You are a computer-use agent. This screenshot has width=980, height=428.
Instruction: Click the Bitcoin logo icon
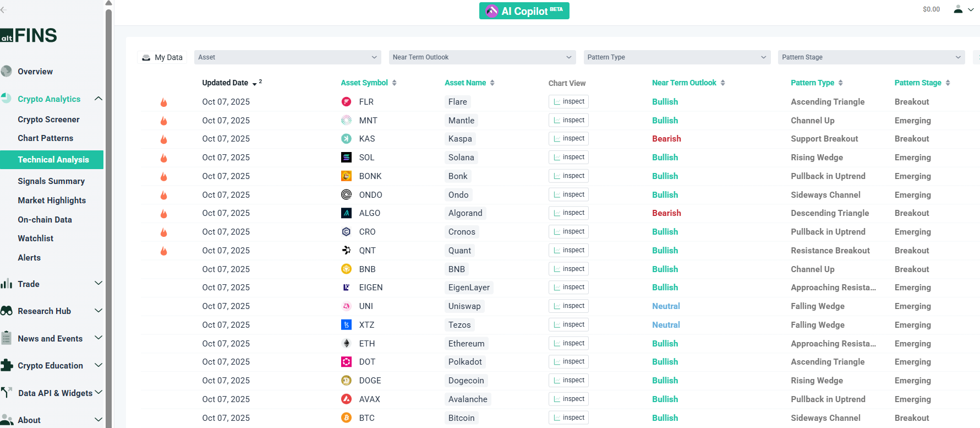[x=346, y=418]
